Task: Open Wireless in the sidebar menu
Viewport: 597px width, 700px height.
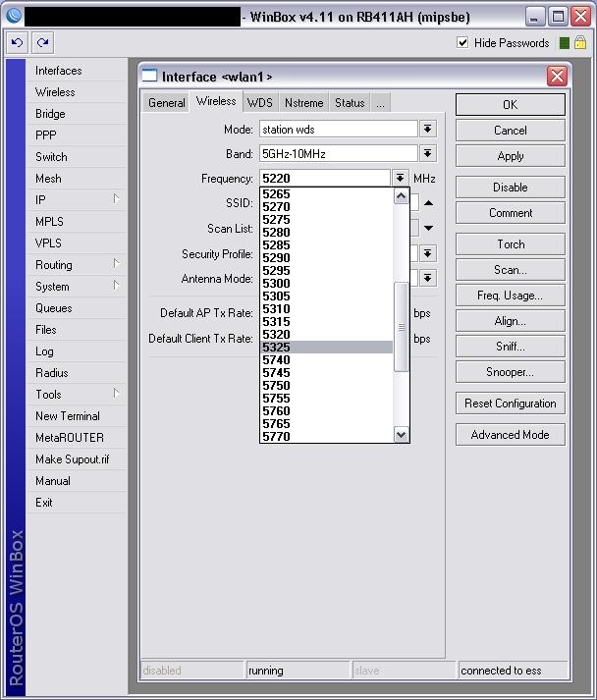Action: tap(77, 92)
